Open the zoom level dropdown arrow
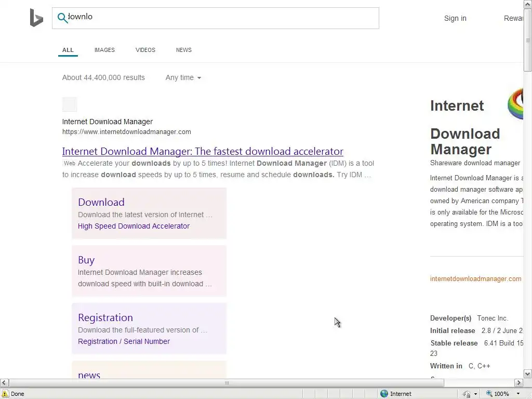This screenshot has height=399, width=532. click(x=518, y=394)
